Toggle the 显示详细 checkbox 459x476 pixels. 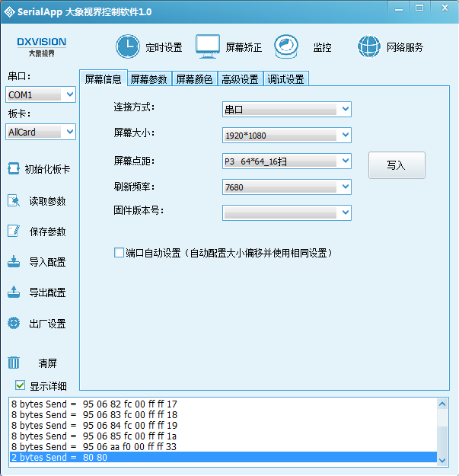tap(20, 385)
